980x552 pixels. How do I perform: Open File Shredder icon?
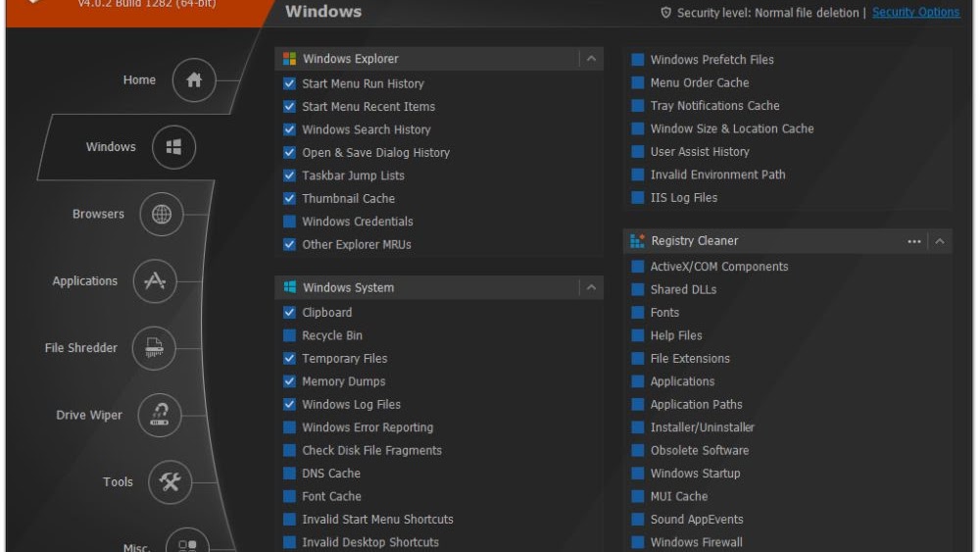[x=154, y=348]
